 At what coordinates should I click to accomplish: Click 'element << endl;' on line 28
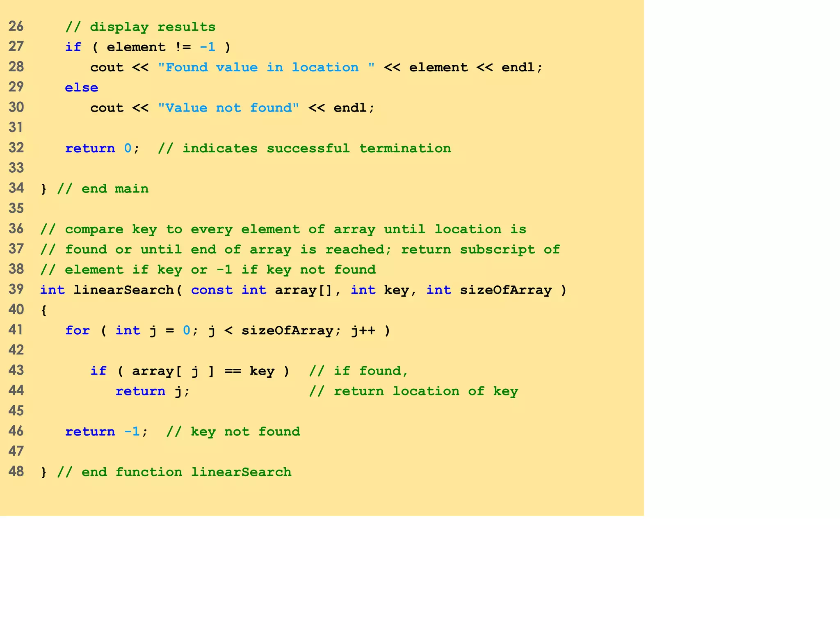(476, 67)
